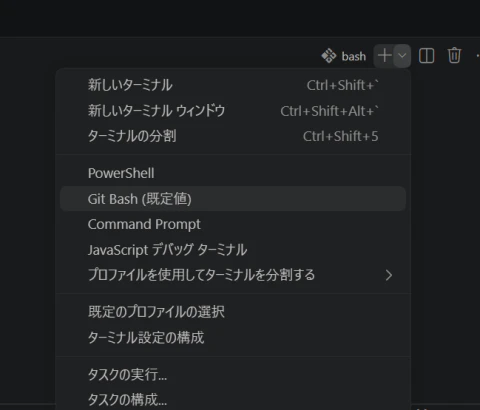Viewport: 480px width, 410px height.
Task: Choose 新しいターミナル ウィンドウ entry
Action: pos(233,111)
